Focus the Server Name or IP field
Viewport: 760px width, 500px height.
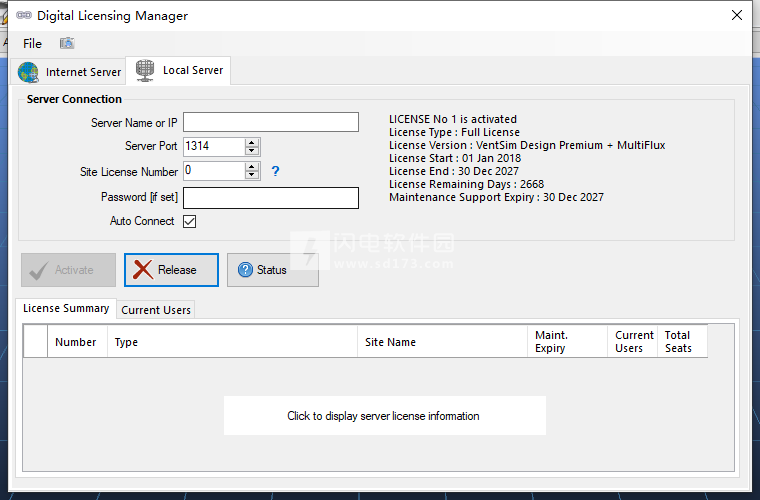click(x=270, y=122)
